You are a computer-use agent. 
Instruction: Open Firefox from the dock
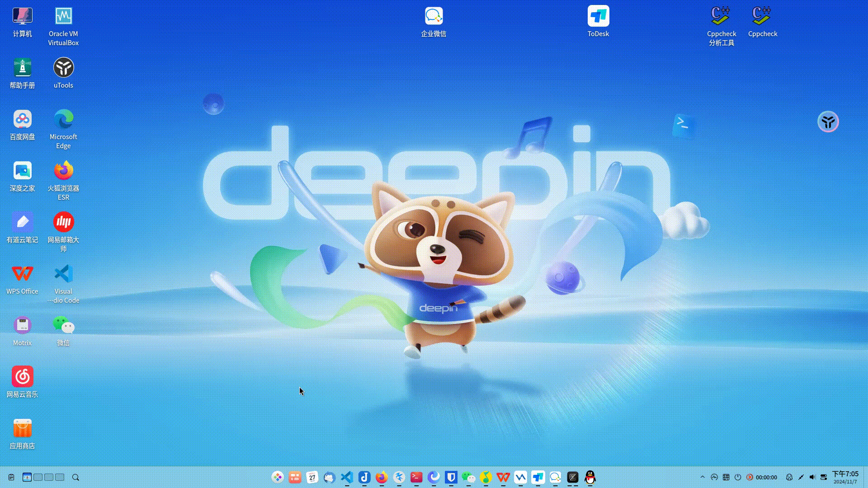(382, 477)
